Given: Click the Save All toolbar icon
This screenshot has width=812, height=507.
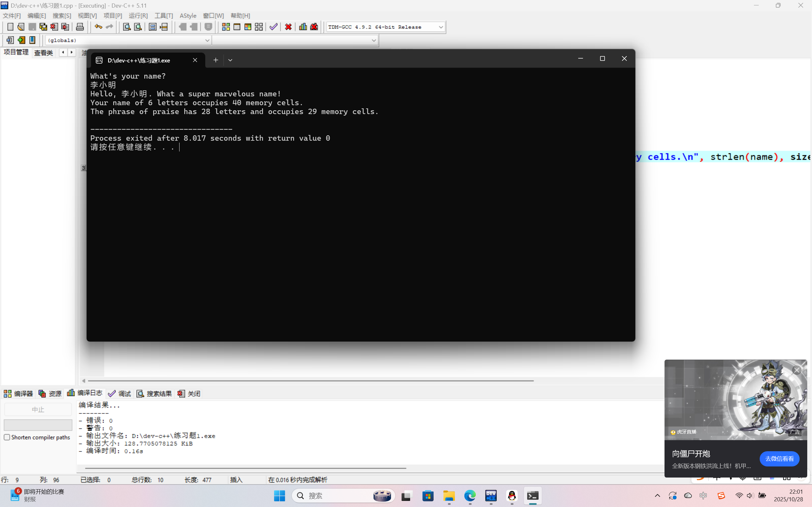Looking at the screenshot, I should tap(43, 27).
